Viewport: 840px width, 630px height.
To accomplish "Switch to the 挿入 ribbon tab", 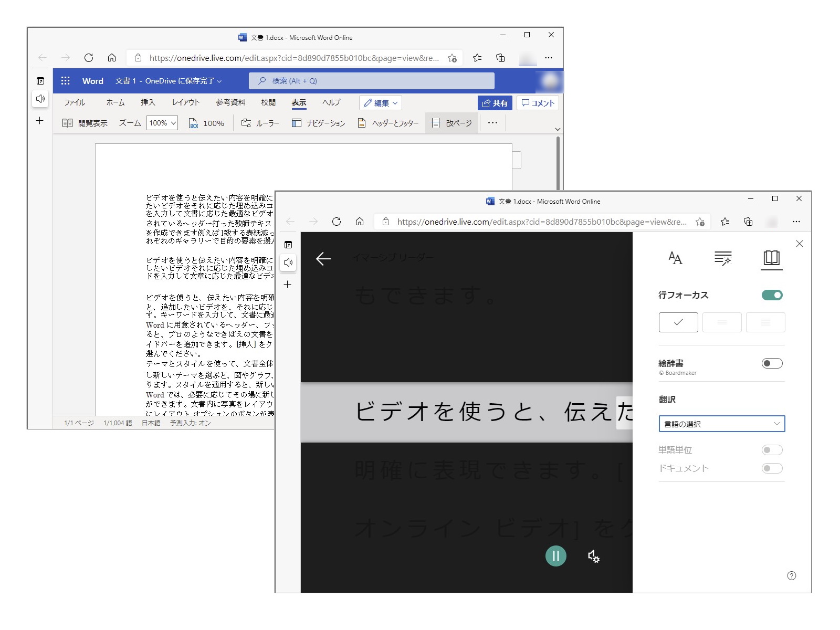I will click(148, 103).
